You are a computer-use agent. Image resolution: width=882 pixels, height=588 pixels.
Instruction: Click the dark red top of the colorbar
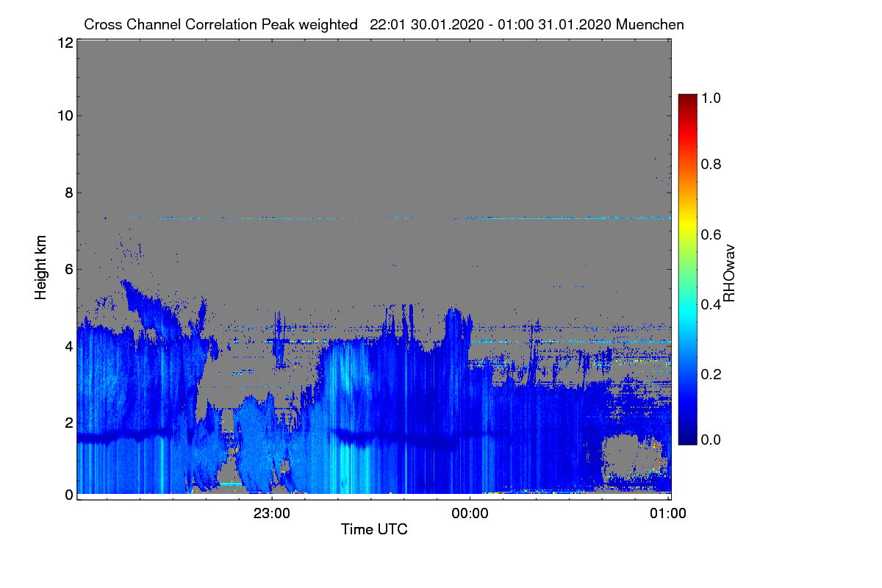(686, 99)
